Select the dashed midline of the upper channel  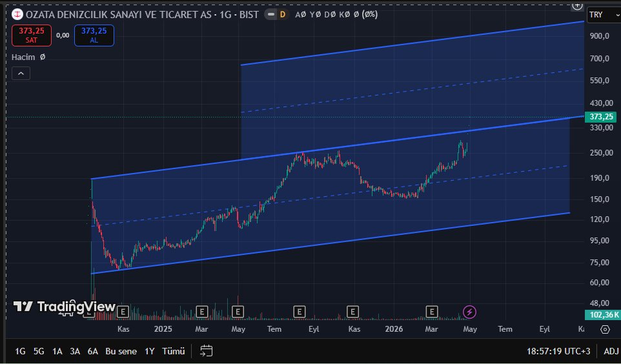(412, 90)
